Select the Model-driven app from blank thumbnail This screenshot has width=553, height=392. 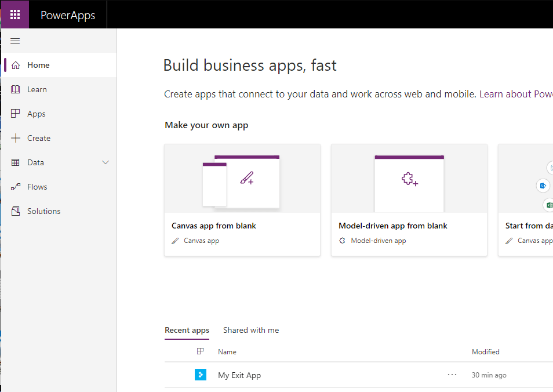pos(409,179)
